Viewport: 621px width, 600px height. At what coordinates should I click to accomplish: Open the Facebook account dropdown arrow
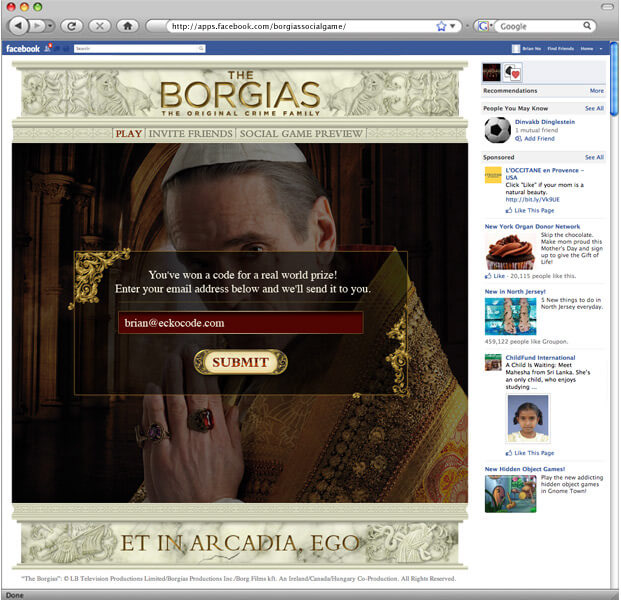601,49
